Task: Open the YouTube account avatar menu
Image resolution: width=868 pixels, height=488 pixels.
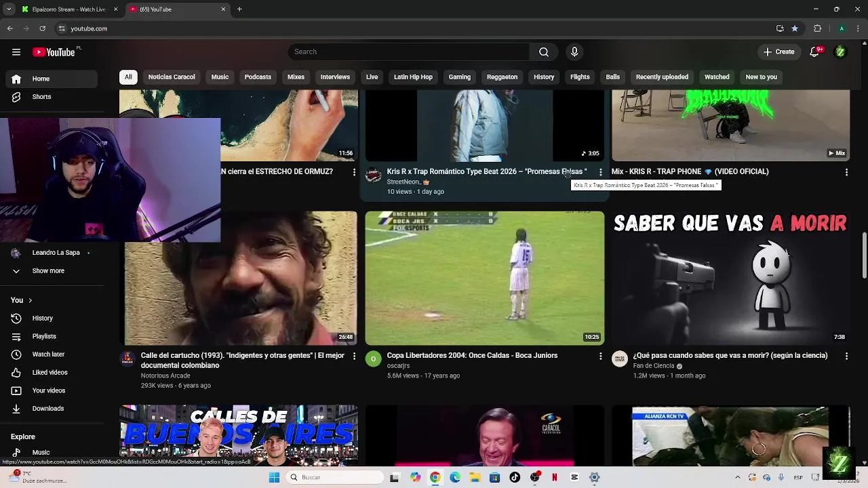Action: [840, 52]
